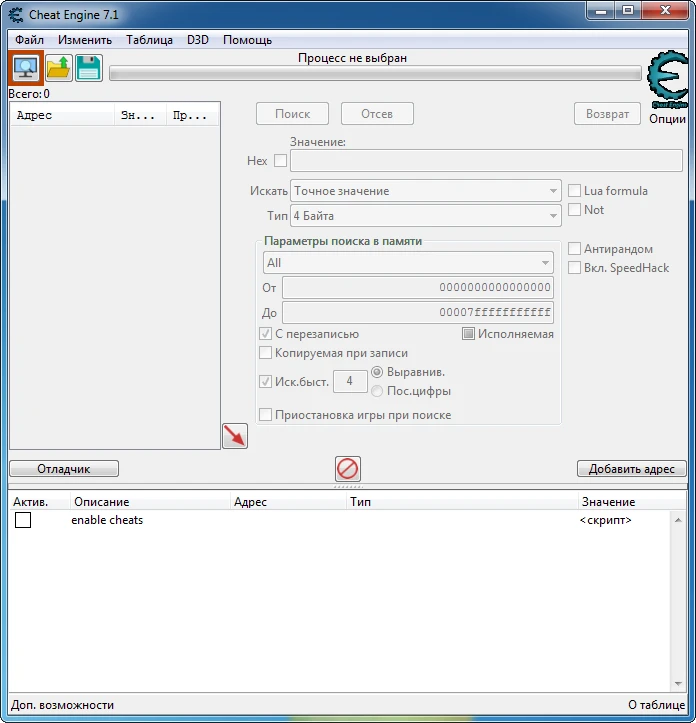Viewport: 696px width, 723px height.
Task: Open the Опции settings label
Action: point(667,119)
